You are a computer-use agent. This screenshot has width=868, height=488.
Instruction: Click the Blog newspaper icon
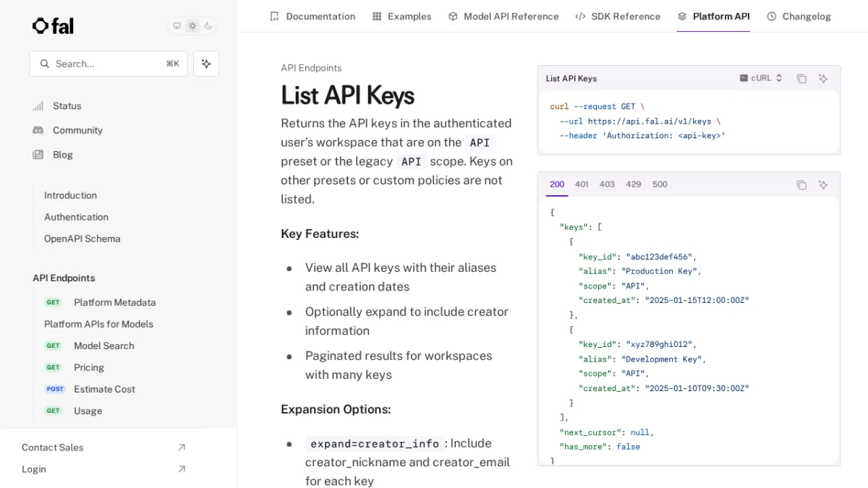[x=38, y=155]
